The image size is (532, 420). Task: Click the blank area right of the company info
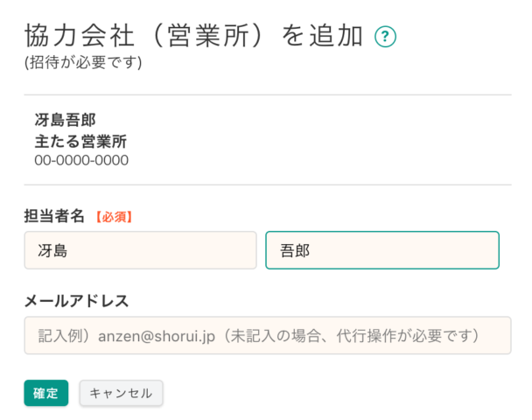coord(318,140)
